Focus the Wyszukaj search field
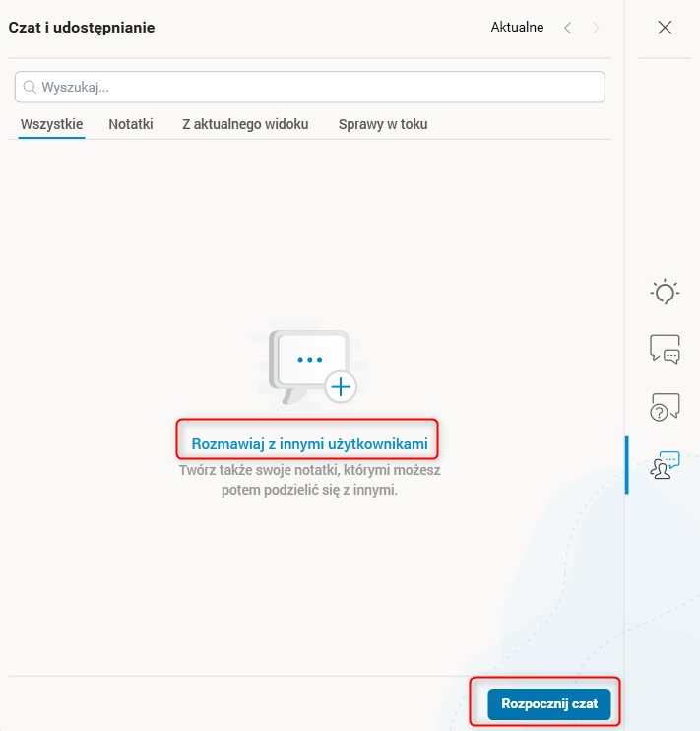700x731 pixels. click(x=310, y=87)
